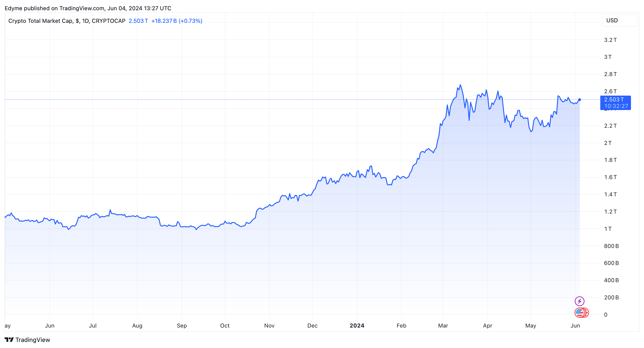
Task: Open the USD currency selector
Action: pos(619,20)
